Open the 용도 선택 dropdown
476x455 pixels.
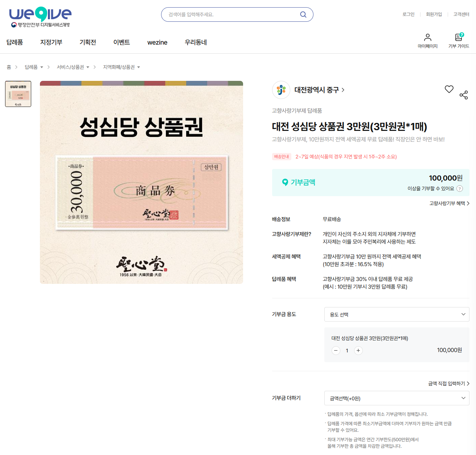(397, 314)
